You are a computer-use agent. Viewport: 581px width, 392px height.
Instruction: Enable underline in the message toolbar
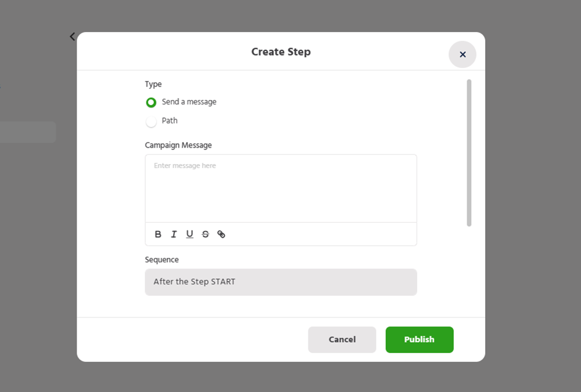(190, 234)
